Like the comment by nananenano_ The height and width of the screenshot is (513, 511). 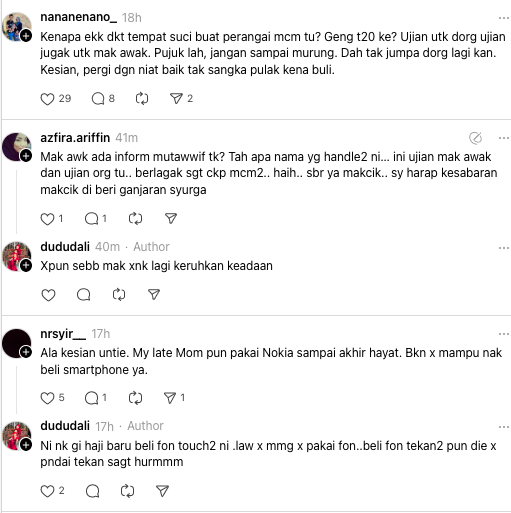click(47, 99)
